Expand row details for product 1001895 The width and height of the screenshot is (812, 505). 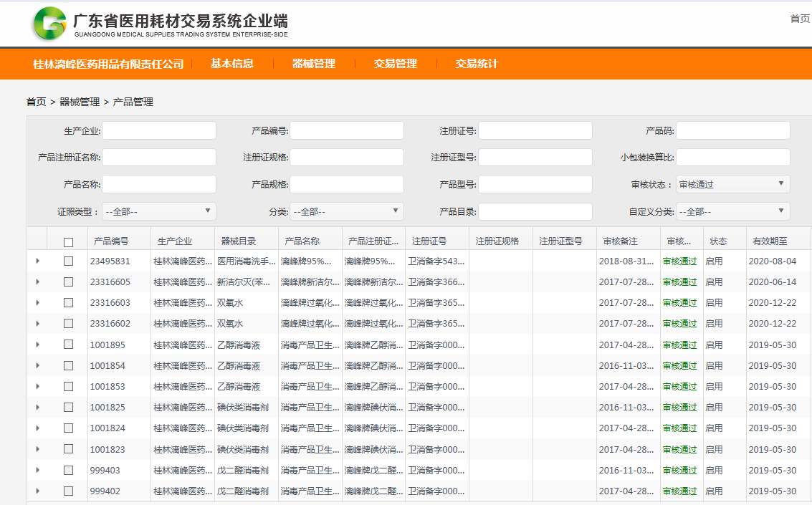pyautogui.click(x=37, y=345)
